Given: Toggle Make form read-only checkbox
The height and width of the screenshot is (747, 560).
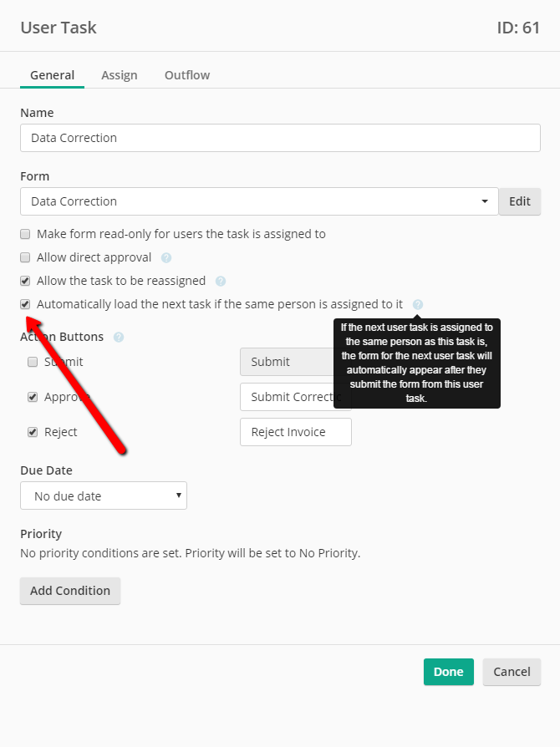Looking at the screenshot, I should 25,234.
